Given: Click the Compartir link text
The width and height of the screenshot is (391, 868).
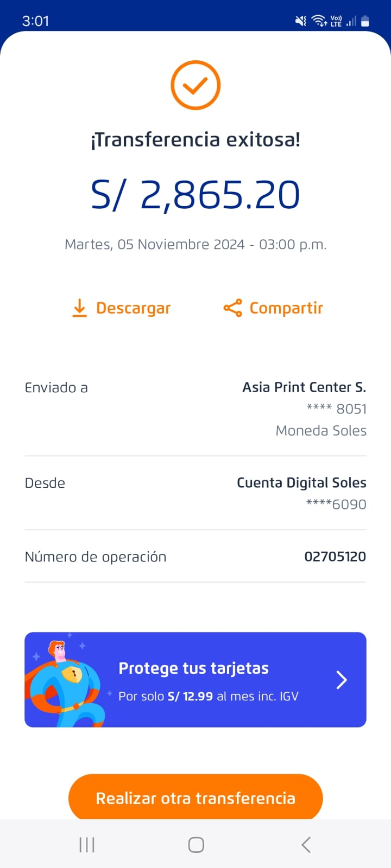Looking at the screenshot, I should (286, 308).
